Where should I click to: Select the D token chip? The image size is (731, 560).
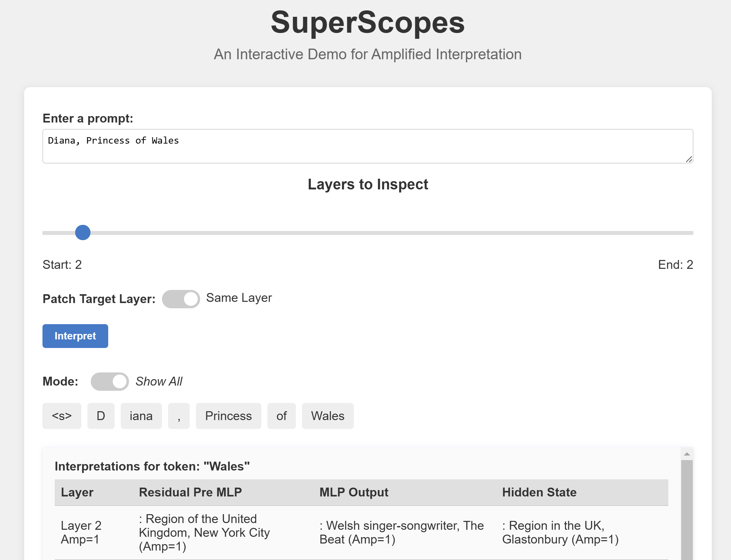click(x=101, y=416)
